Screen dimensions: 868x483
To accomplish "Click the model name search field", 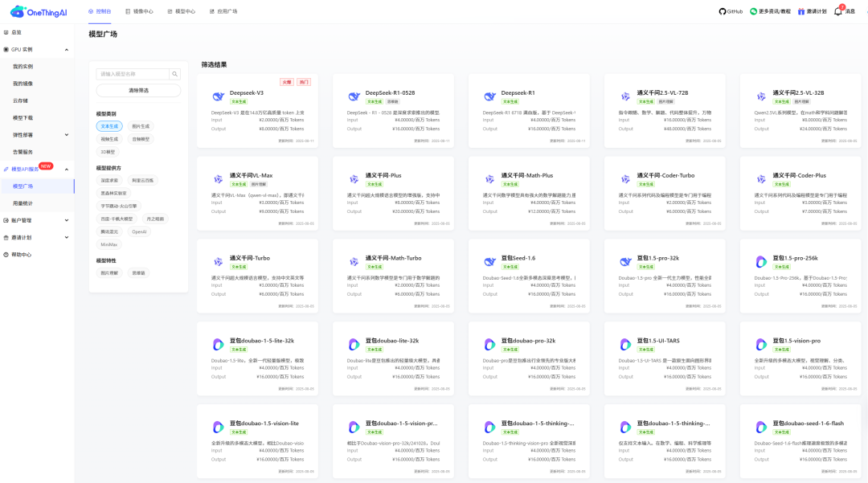I will click(133, 74).
